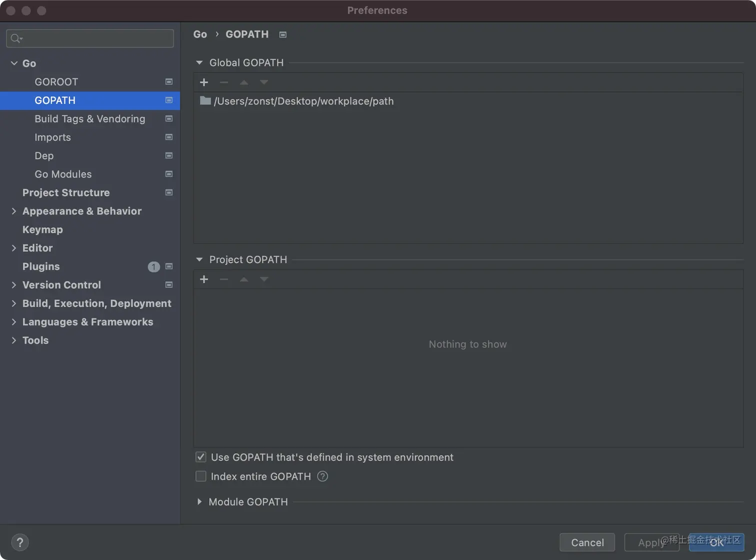
Task: Disable Use GOPATH defined in system environment
Action: click(201, 457)
